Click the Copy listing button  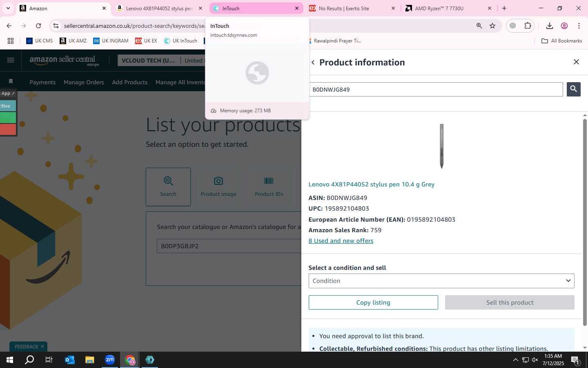[373, 303]
